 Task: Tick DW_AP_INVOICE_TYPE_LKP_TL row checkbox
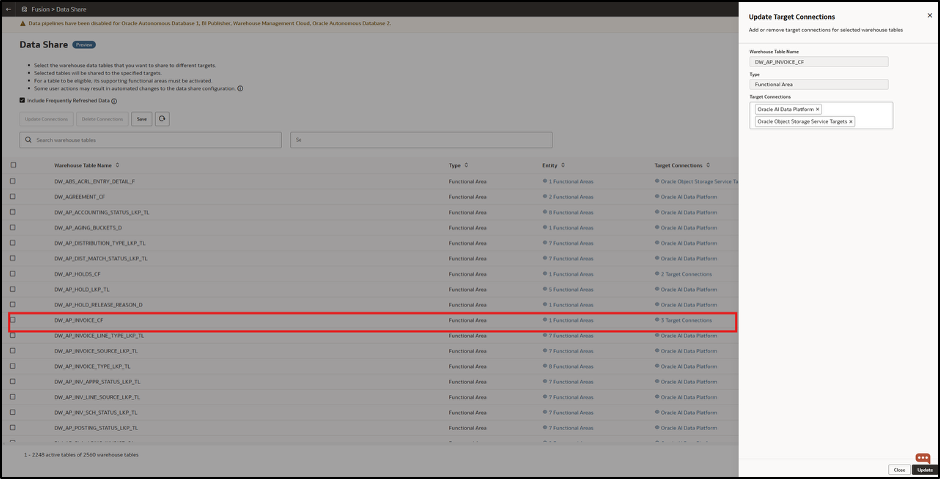tap(13, 366)
